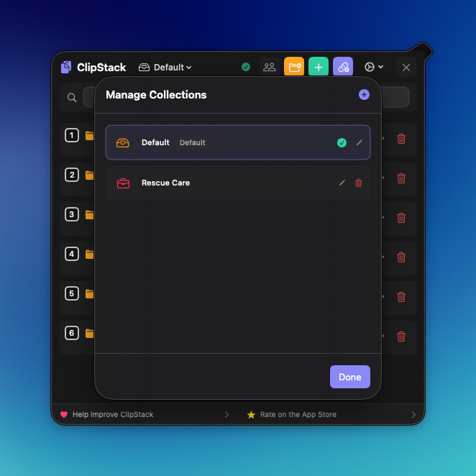Image resolution: width=476 pixels, height=476 pixels.
Task: Delete the Rescue Care collection
Action: tap(359, 183)
